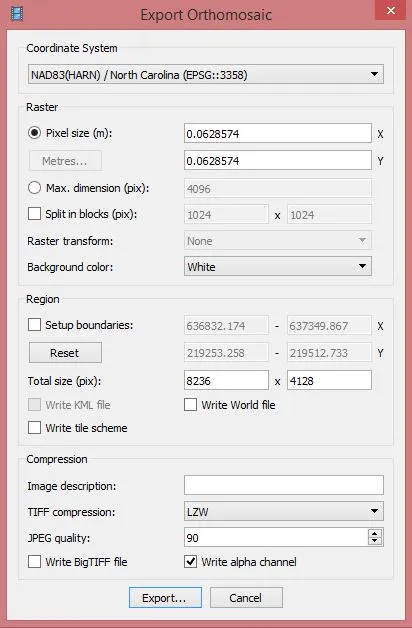Open the Coordinate System dropdown
The height and width of the screenshot is (628, 412).
[x=206, y=74]
